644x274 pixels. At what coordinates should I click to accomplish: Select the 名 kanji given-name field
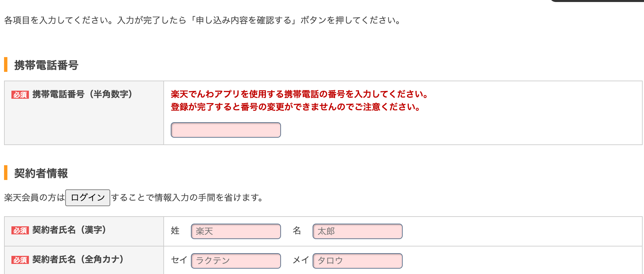[357, 231]
